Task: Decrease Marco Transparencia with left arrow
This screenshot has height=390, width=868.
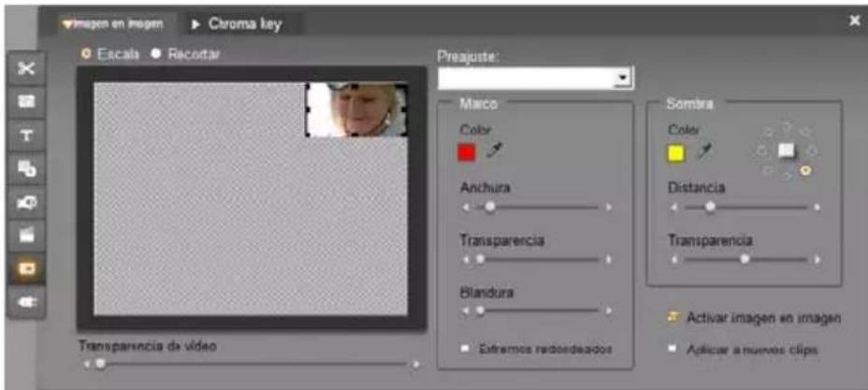Action: [x=466, y=259]
